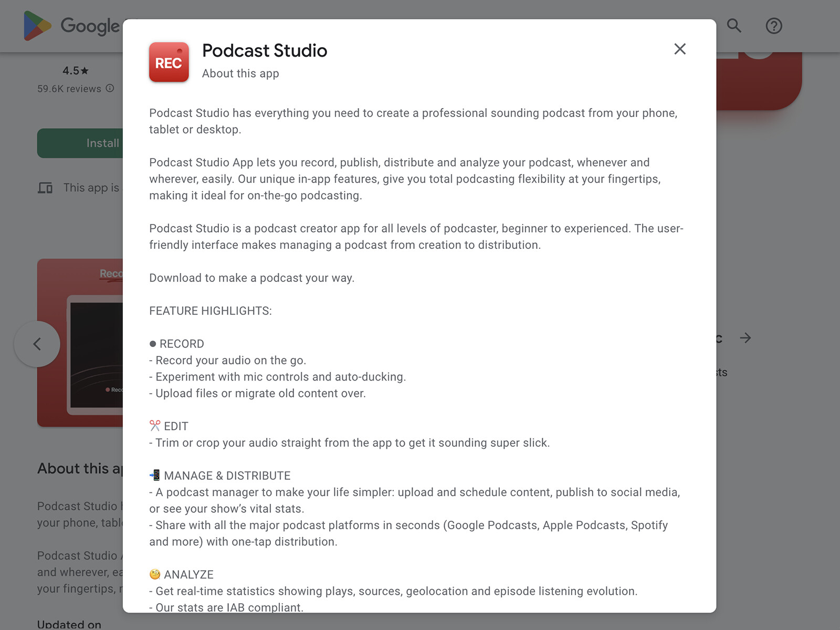Image resolution: width=840 pixels, height=630 pixels.
Task: Click the scissors EDIT heading
Action: click(169, 426)
